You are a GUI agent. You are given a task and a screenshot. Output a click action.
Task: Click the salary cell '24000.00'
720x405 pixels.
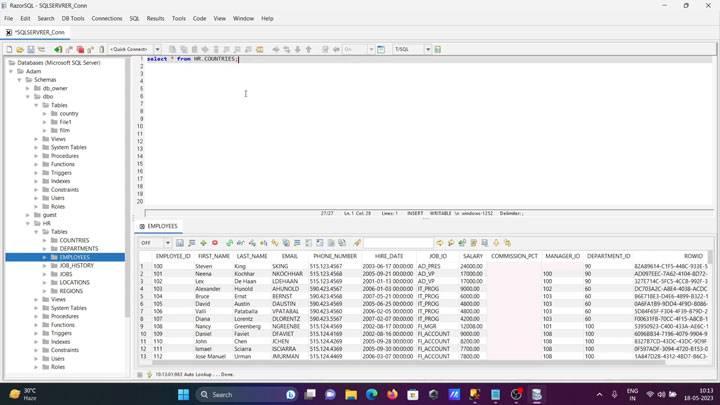472,266
